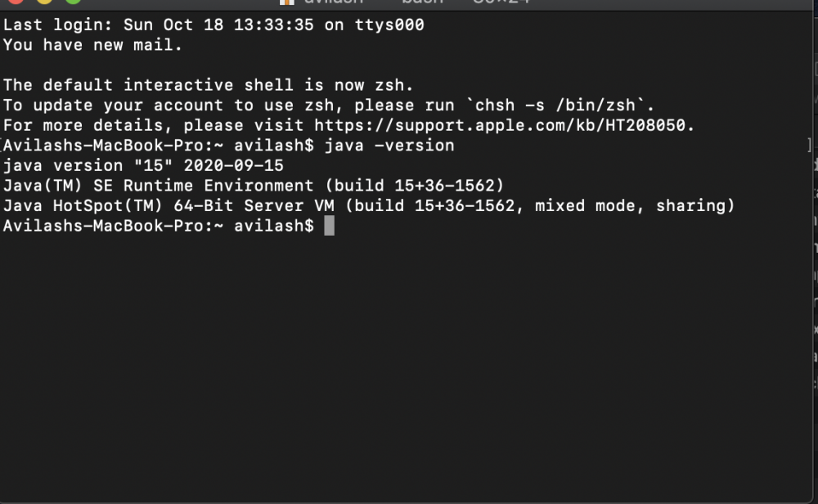Click the typed "java -version" command
Image resolution: width=818 pixels, height=504 pixels.
tap(389, 146)
